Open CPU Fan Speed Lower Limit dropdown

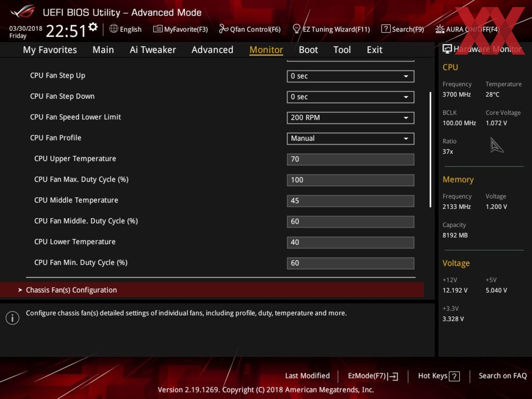pos(350,118)
